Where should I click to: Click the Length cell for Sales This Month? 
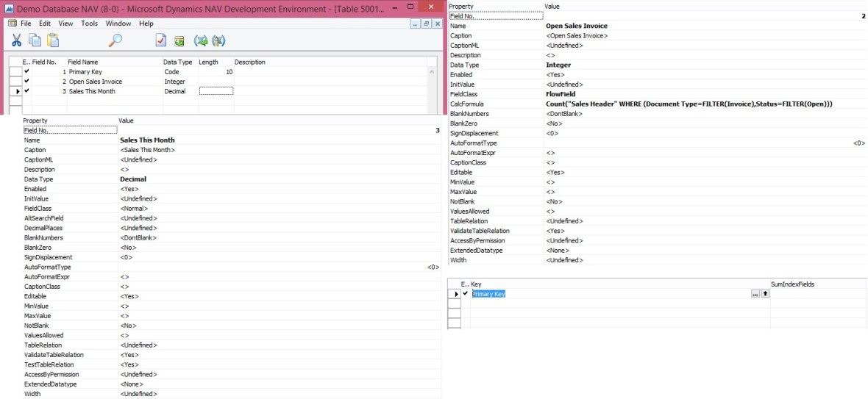pyautogui.click(x=216, y=91)
